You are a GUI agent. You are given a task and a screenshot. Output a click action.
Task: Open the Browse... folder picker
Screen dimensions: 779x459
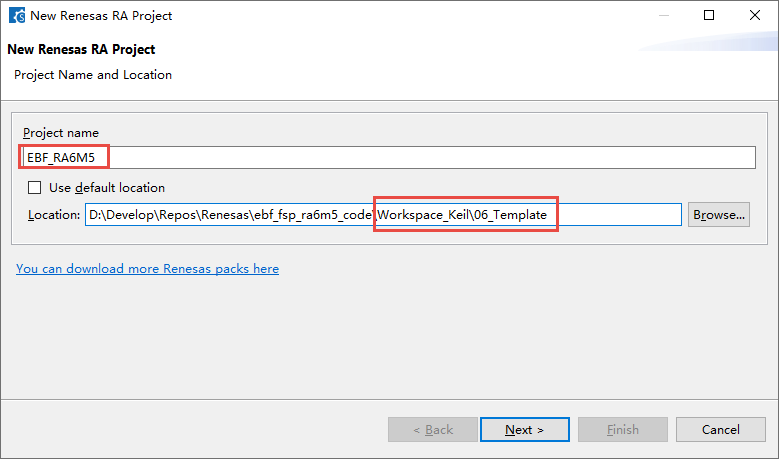(718, 215)
